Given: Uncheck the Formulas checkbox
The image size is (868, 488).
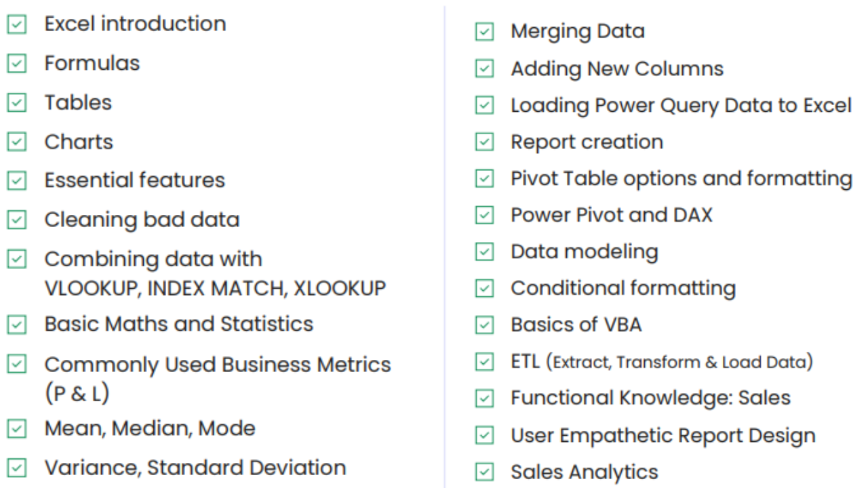Looking at the screenshot, I should 17,64.
